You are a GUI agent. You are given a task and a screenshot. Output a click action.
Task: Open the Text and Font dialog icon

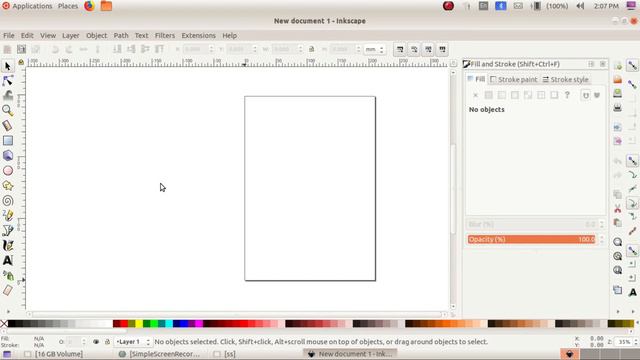click(x=632, y=292)
